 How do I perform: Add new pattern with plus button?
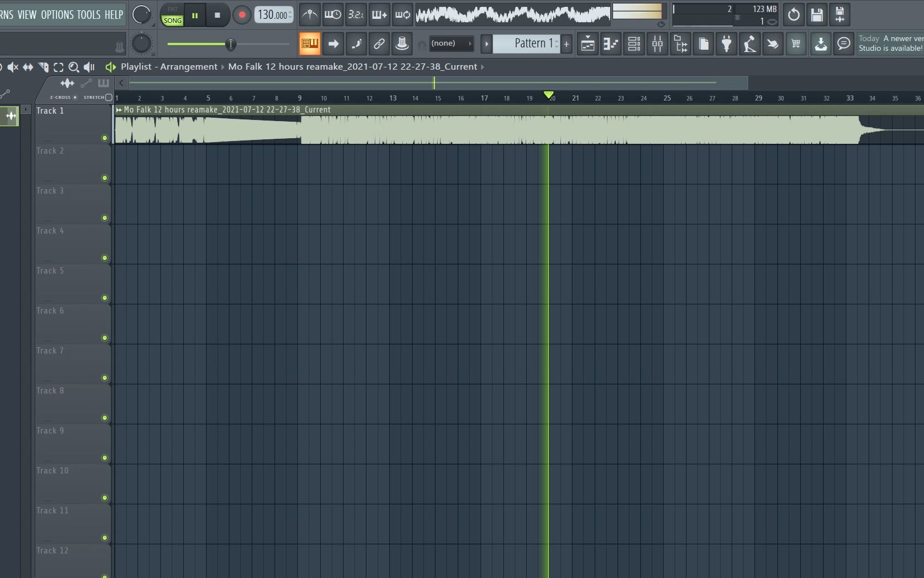(566, 44)
